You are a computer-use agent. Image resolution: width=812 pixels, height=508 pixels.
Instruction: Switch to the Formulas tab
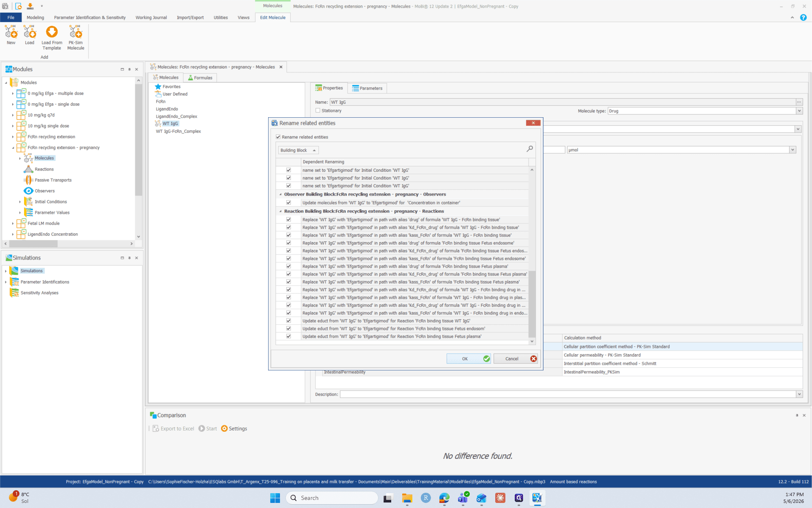[x=200, y=77]
